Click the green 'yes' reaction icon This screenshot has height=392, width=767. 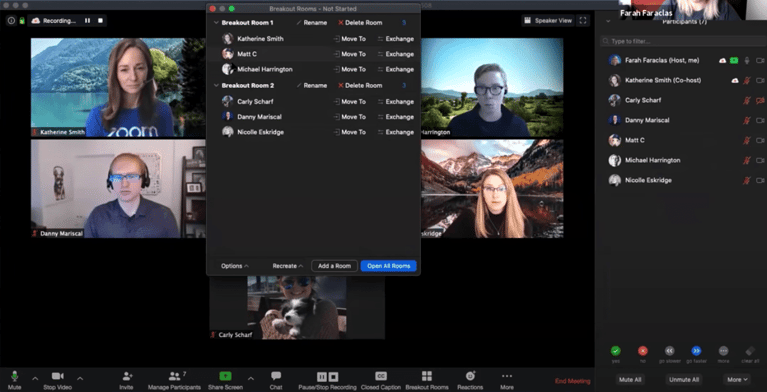(616, 350)
